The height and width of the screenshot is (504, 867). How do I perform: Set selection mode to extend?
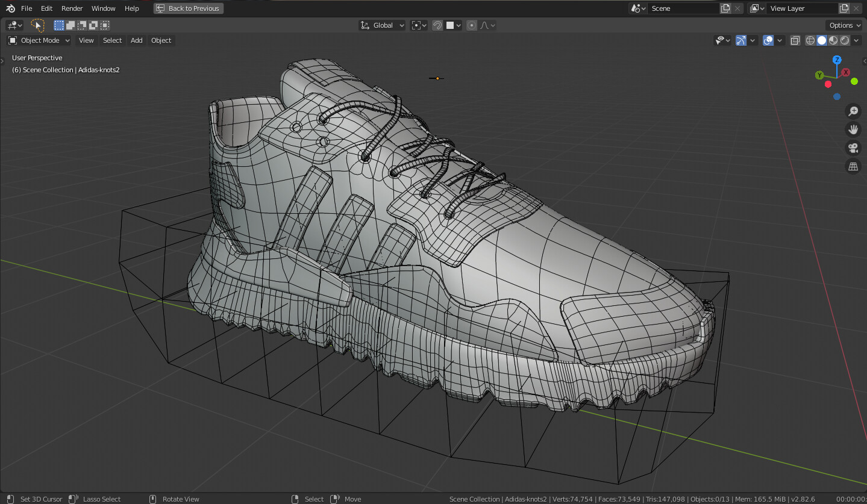click(x=70, y=25)
